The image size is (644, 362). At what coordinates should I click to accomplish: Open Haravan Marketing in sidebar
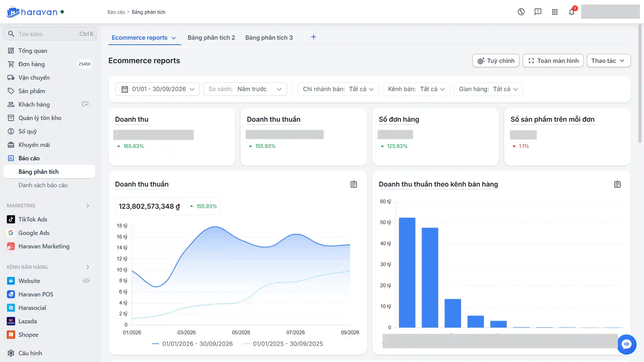[44, 246]
